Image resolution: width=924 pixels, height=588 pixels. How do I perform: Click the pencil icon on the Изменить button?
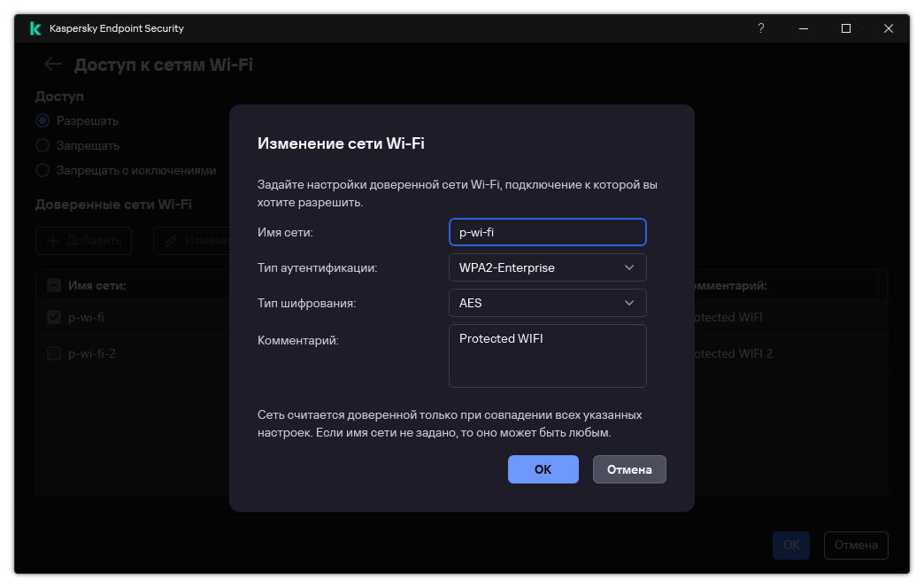point(169,240)
